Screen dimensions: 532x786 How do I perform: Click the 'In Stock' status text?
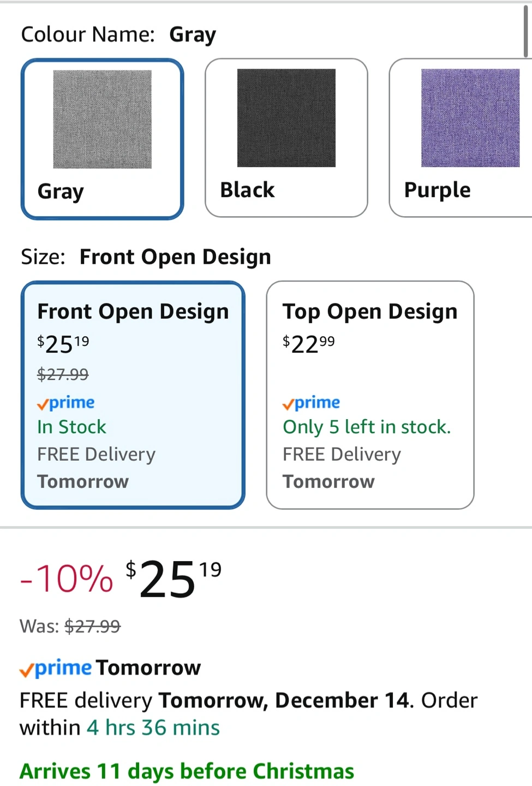pyautogui.click(x=71, y=427)
